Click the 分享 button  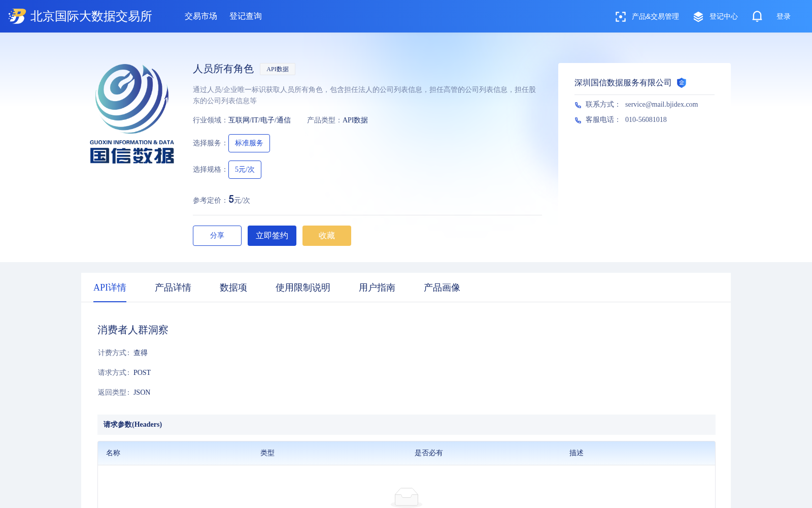(217, 236)
